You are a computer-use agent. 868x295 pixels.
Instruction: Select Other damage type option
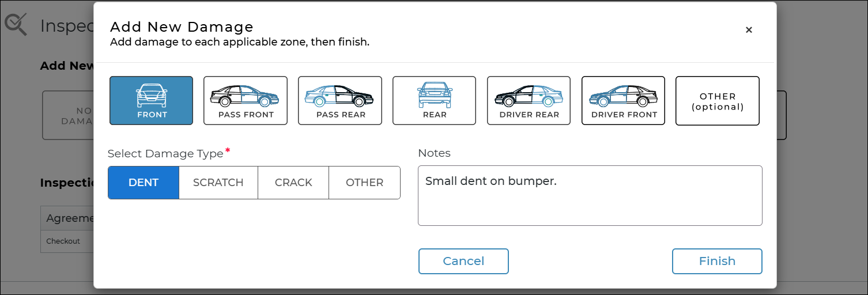tap(364, 183)
